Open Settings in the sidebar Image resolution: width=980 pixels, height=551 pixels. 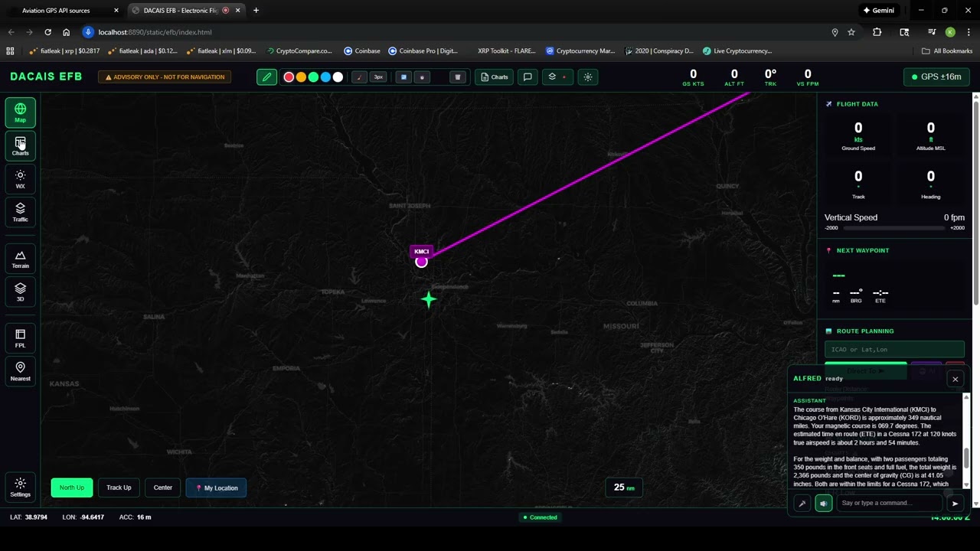click(20, 487)
